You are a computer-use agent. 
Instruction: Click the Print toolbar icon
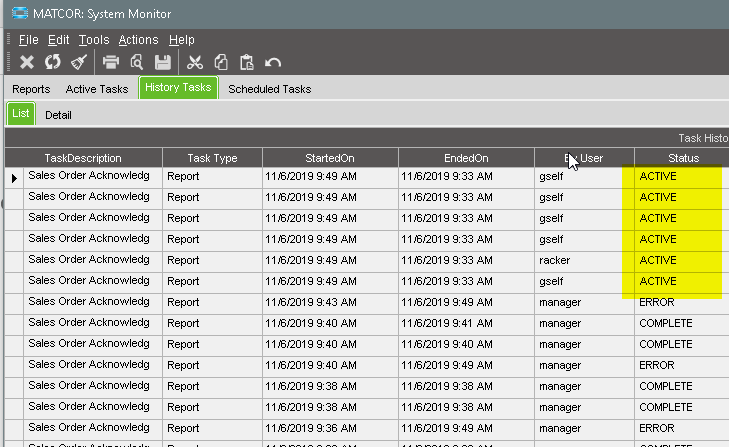(x=111, y=62)
